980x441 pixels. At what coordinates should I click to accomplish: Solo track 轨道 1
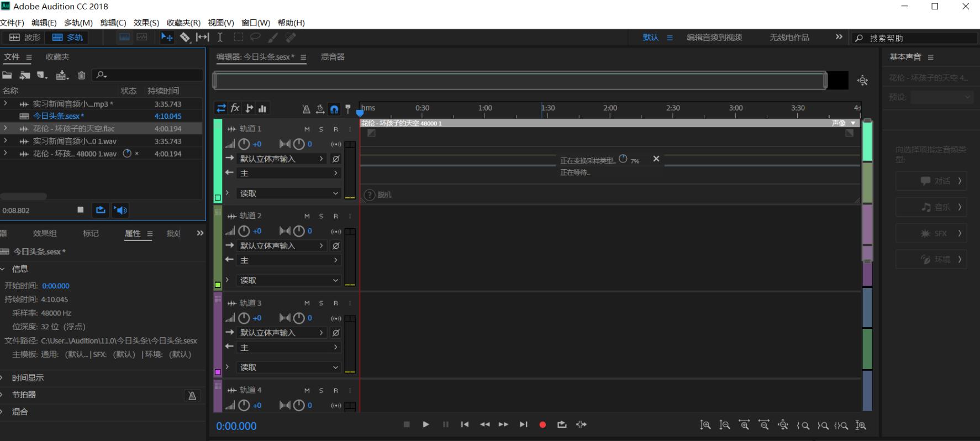pyautogui.click(x=321, y=129)
